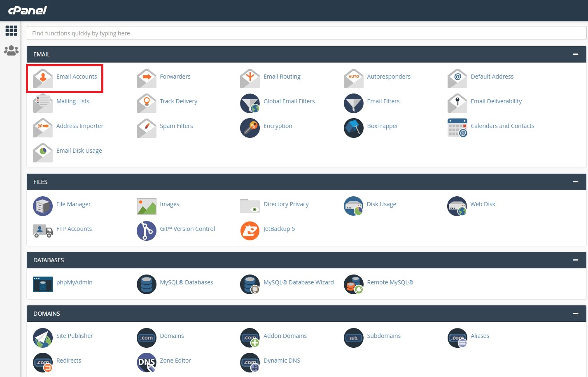The image size is (588, 377).
Task: Open the Email Filters funnel icon
Action: tap(354, 103)
